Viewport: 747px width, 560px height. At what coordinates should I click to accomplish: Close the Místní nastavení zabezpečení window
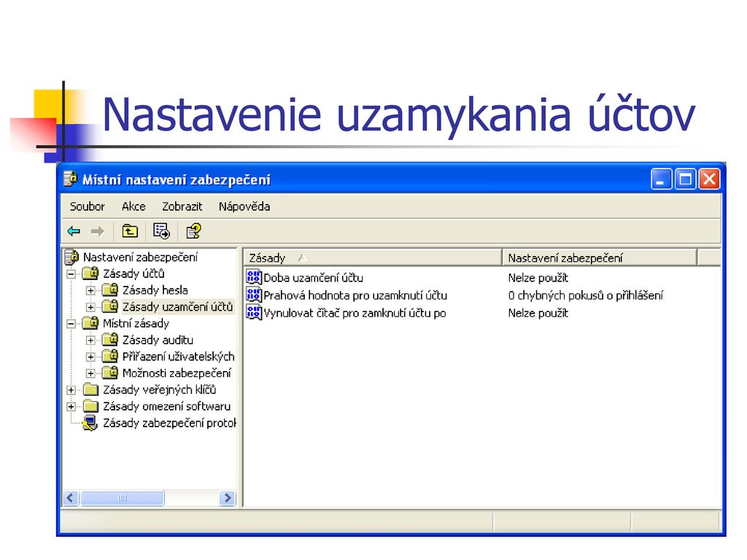[x=709, y=179]
